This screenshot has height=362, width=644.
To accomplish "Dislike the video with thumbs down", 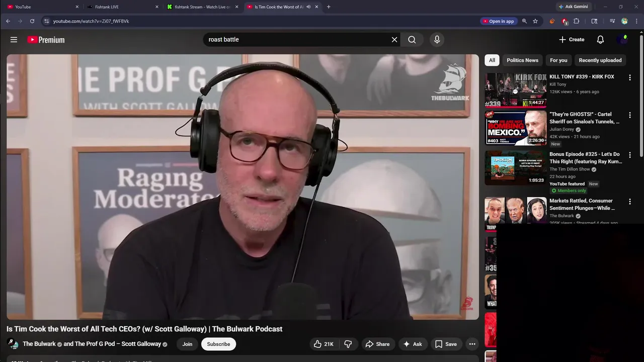I will tap(348, 344).
